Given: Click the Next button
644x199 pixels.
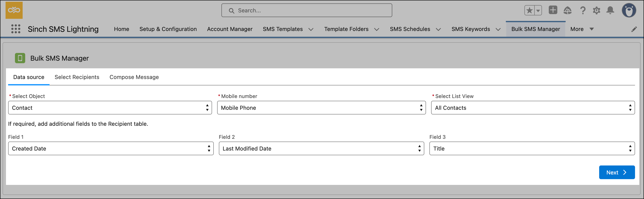Looking at the screenshot, I should 617,172.
